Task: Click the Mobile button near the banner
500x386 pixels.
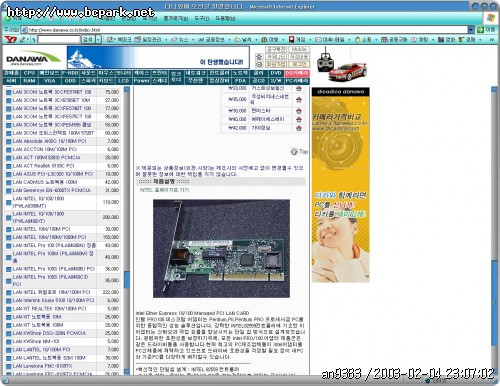Action: click(x=299, y=49)
